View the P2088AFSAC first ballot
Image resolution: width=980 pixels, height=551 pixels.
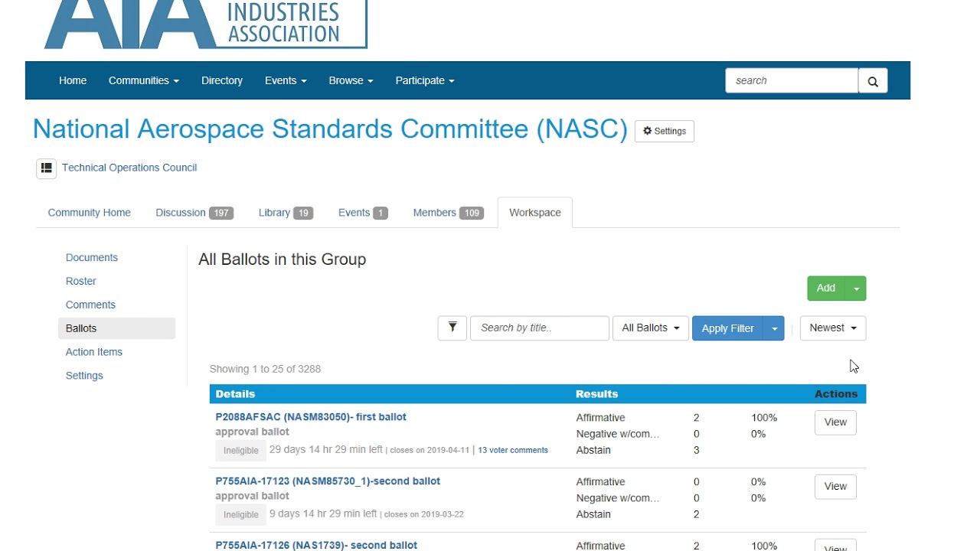click(x=835, y=422)
